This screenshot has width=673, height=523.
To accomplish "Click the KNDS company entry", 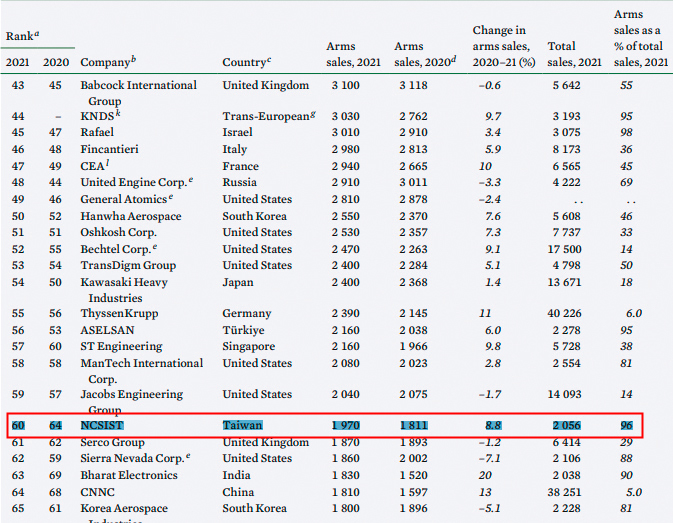I will [x=100, y=116].
